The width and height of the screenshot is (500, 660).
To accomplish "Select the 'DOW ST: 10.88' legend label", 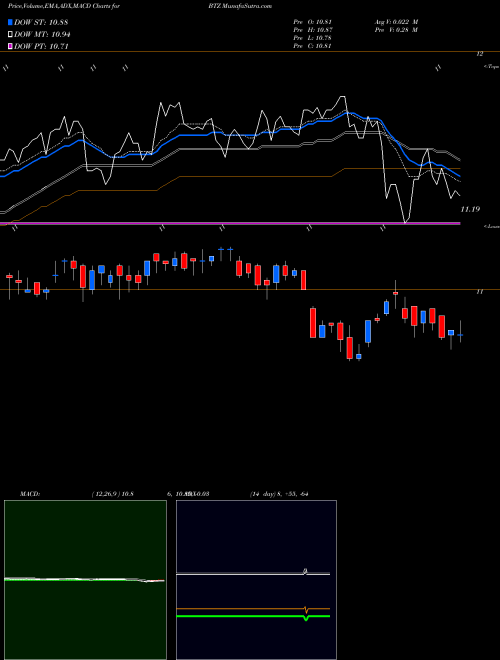I will [x=41, y=22].
